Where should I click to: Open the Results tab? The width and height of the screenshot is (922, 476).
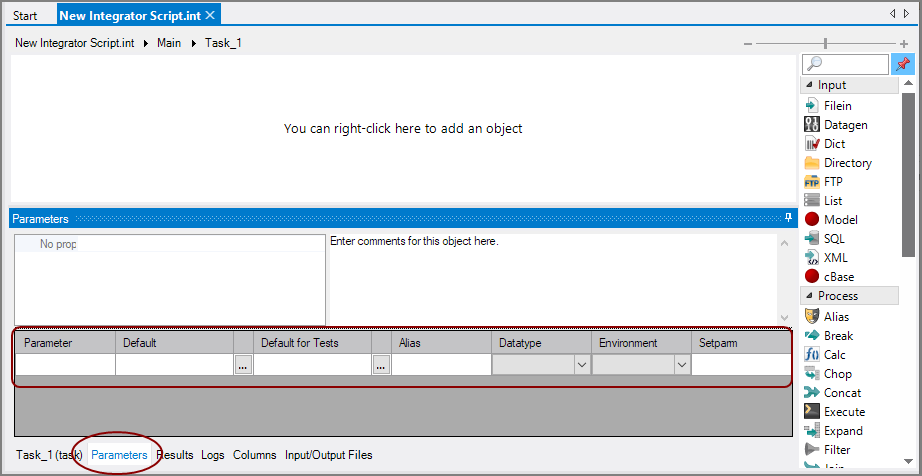tap(175, 455)
